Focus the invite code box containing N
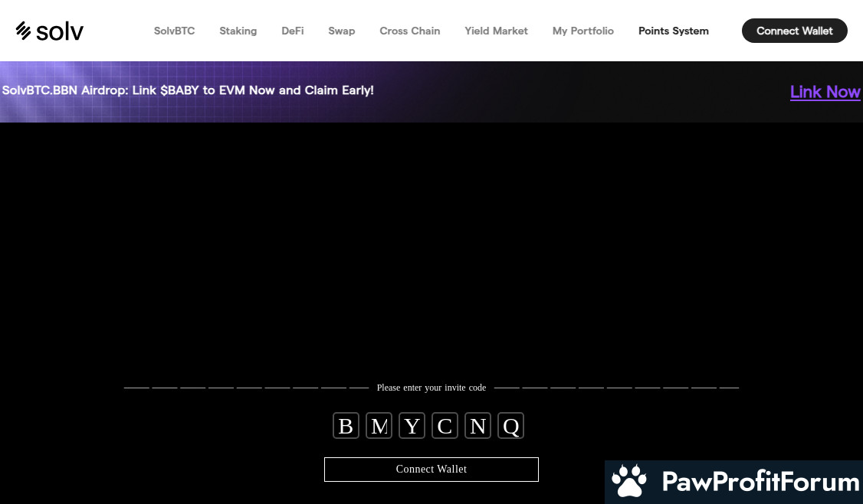This screenshot has width=863, height=504. point(477,426)
